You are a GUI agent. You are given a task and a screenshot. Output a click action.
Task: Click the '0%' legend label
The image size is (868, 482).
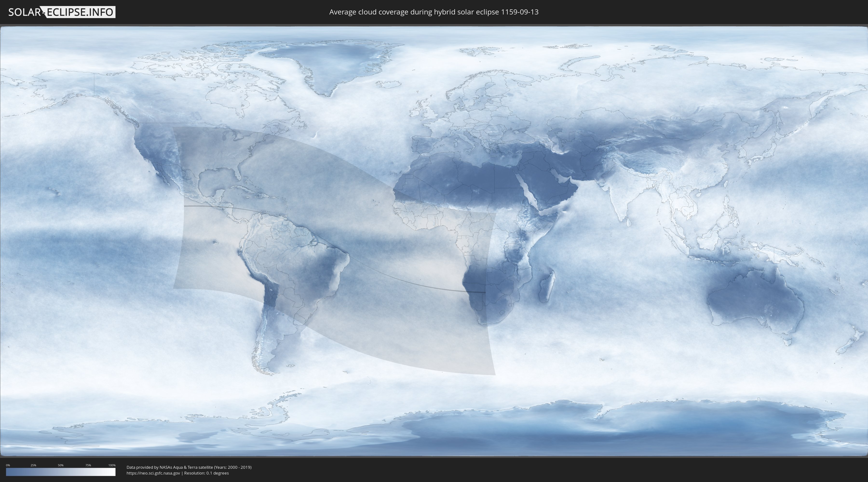click(x=8, y=465)
